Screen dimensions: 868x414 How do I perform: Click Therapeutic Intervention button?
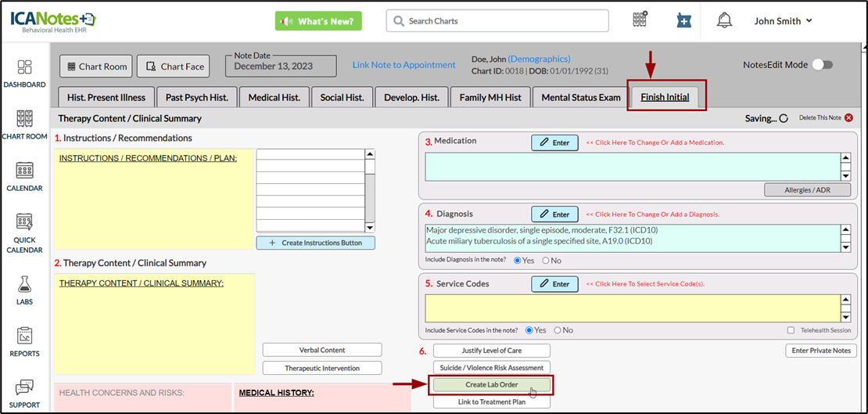click(322, 368)
